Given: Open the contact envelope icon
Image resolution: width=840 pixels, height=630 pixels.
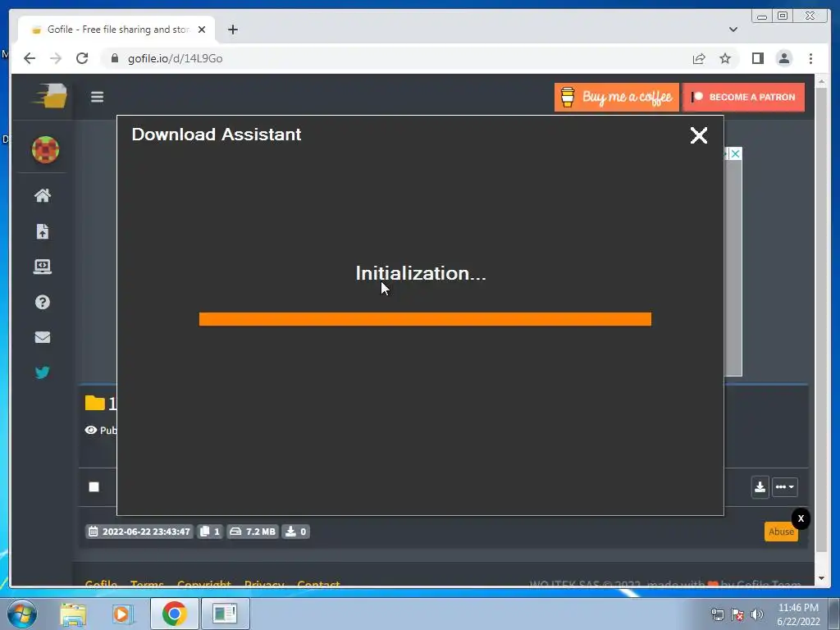Looking at the screenshot, I should click(x=43, y=337).
